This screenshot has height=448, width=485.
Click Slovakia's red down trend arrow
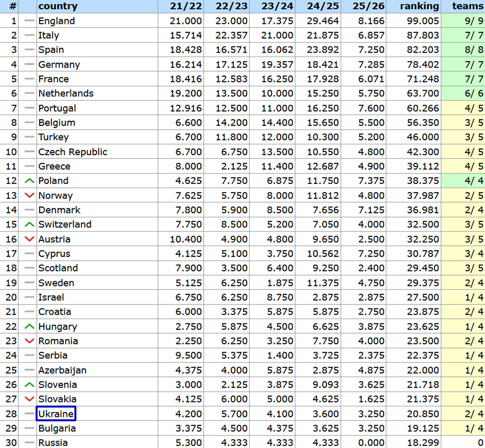click(x=29, y=399)
